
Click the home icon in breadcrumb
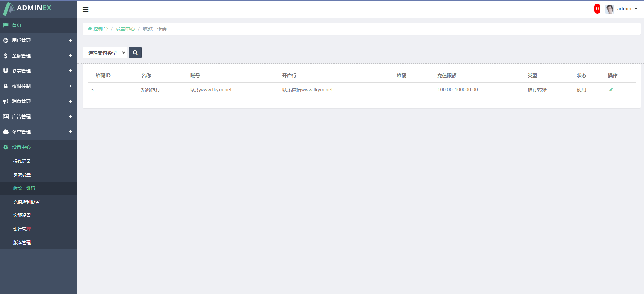pyautogui.click(x=90, y=29)
